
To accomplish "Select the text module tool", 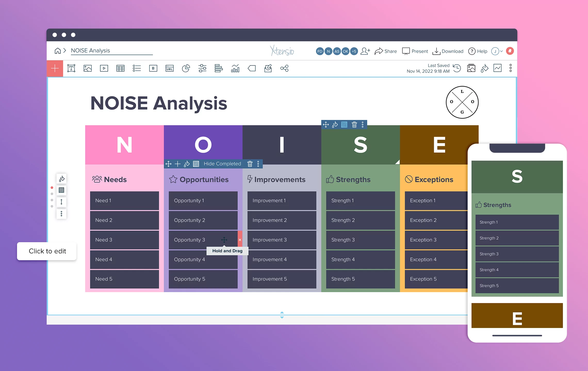I will coord(71,69).
